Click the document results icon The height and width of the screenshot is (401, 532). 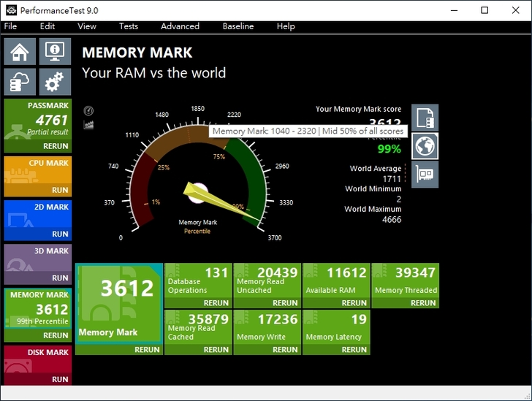[x=425, y=117]
